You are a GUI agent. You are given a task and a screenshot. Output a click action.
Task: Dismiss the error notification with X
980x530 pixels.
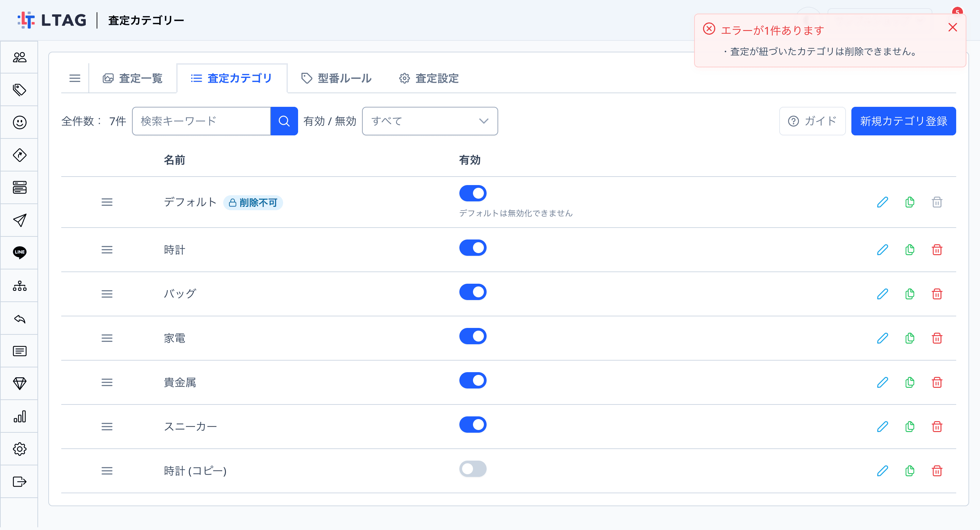(x=952, y=27)
